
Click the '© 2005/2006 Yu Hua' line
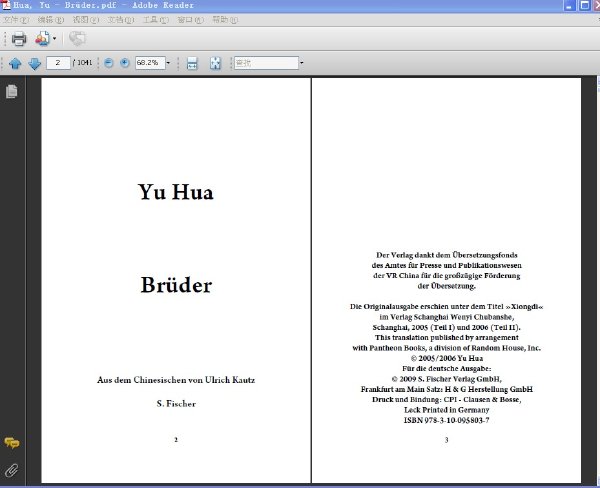coord(447,358)
